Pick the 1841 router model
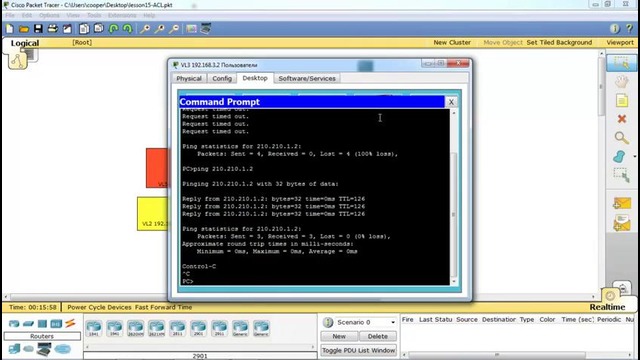The width and height of the screenshot is (640, 360). (x=94, y=328)
